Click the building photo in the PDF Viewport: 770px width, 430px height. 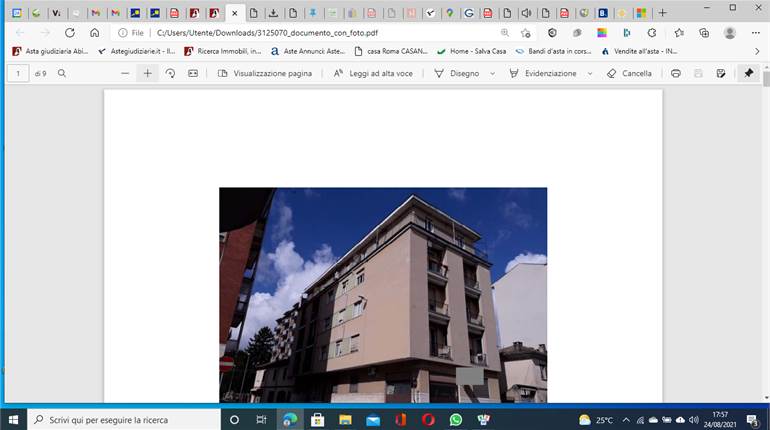(x=383, y=295)
